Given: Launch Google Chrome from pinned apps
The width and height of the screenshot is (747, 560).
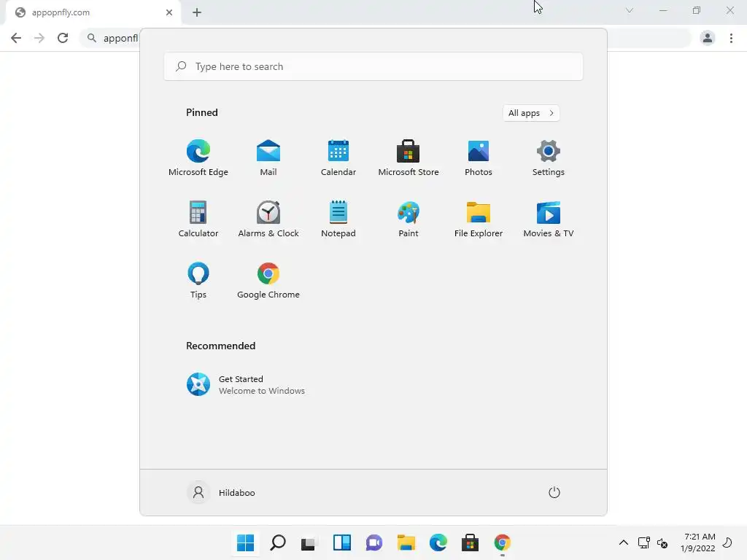Looking at the screenshot, I should click(x=268, y=281).
